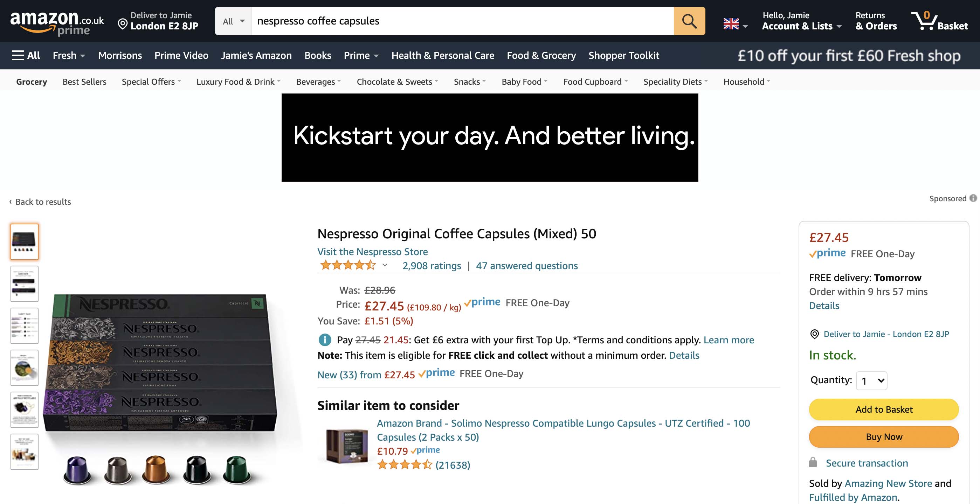Click the orange search magnifier button
The width and height of the screenshot is (980, 504).
pos(689,21)
